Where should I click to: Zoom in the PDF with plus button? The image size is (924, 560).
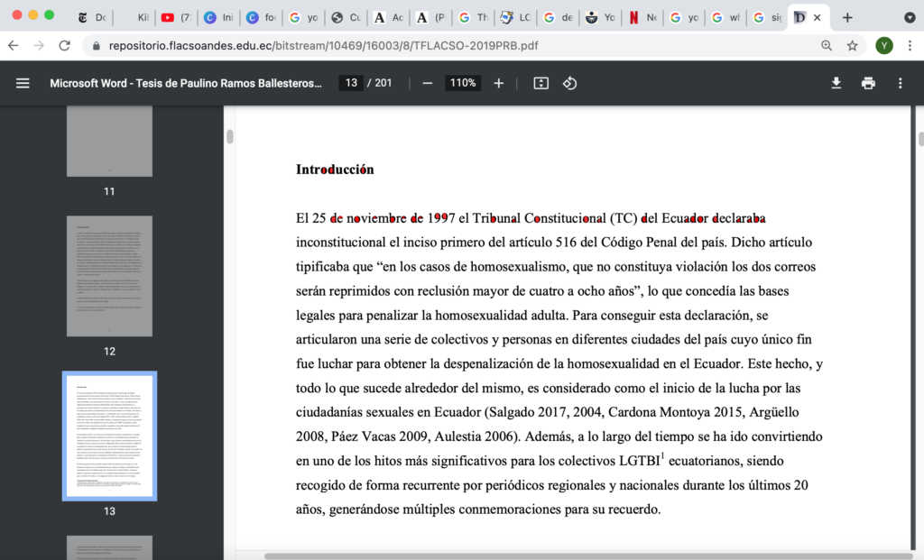click(x=498, y=83)
